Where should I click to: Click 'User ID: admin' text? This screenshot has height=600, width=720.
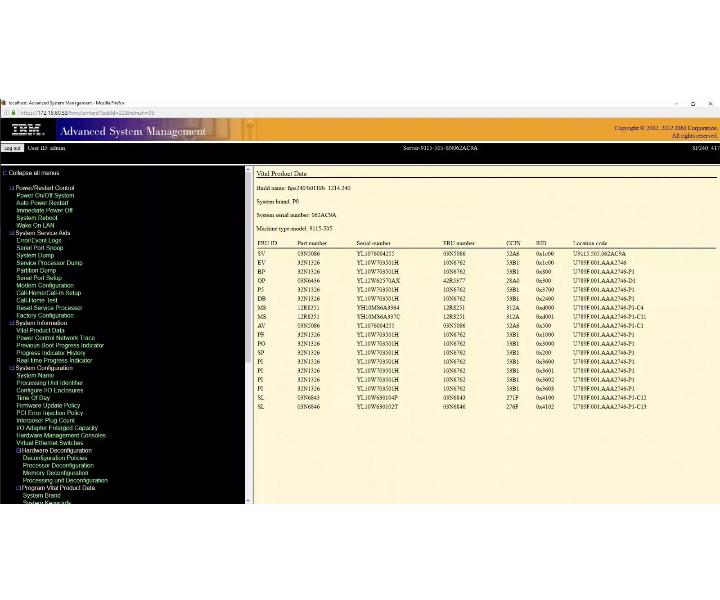(x=46, y=148)
